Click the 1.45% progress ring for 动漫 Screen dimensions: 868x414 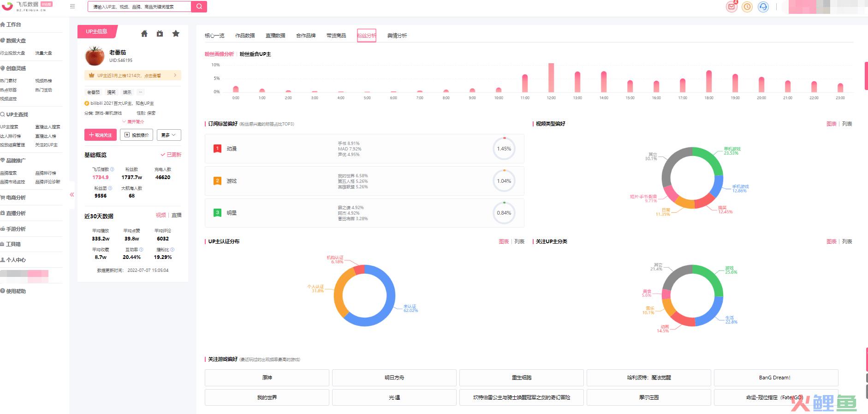click(x=504, y=149)
